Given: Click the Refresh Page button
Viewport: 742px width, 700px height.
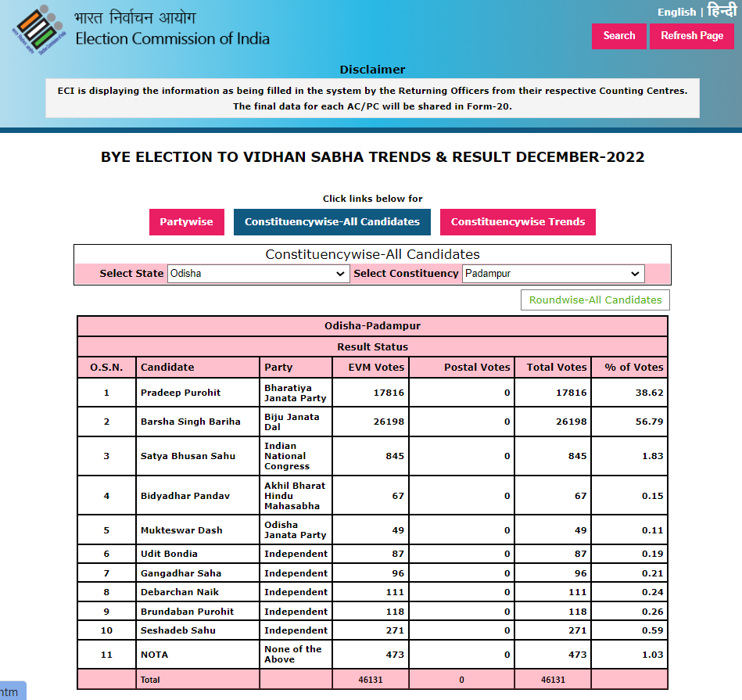Looking at the screenshot, I should 691,36.
